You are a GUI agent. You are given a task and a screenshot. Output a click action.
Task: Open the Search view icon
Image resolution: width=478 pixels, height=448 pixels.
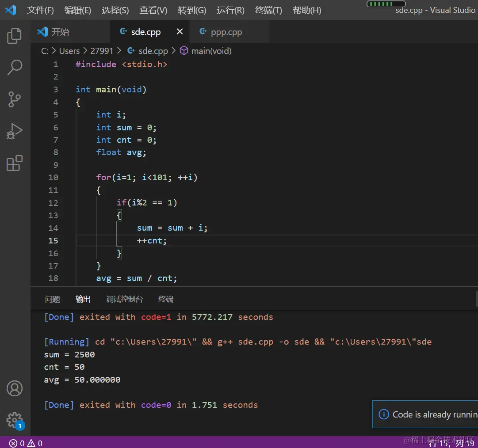click(15, 68)
